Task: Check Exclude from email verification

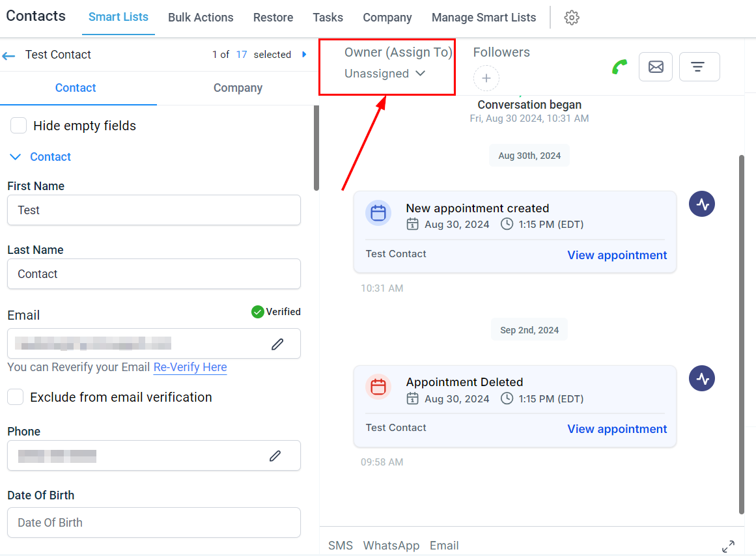Action: point(16,397)
